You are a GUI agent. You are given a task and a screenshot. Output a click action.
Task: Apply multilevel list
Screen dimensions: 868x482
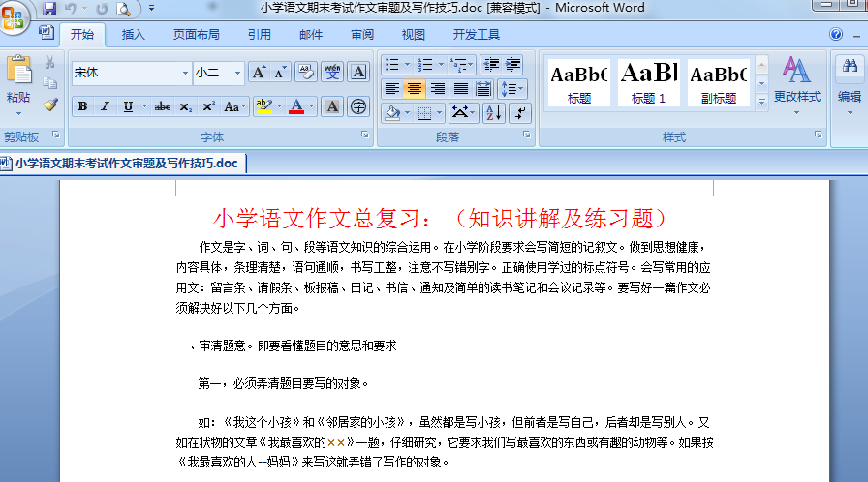coord(459,65)
